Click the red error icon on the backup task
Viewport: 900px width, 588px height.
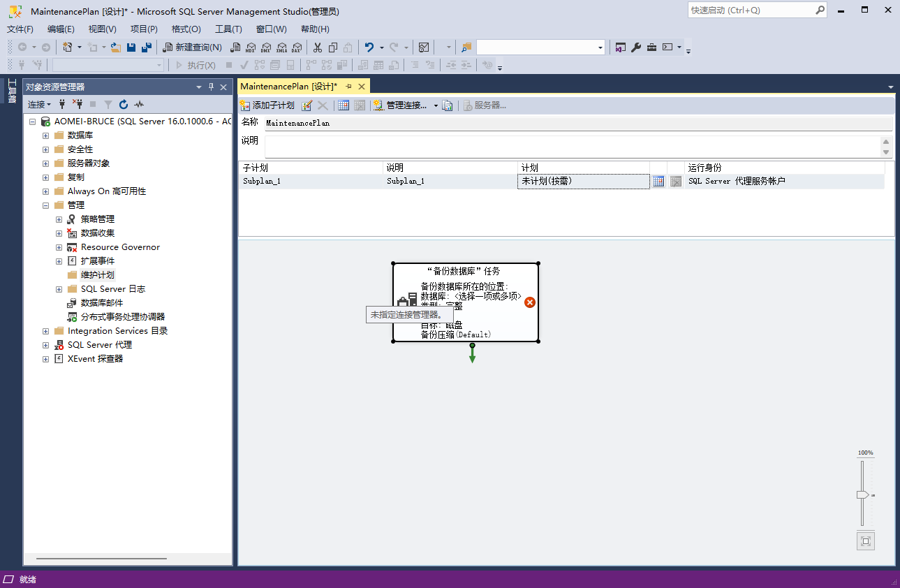click(x=530, y=302)
